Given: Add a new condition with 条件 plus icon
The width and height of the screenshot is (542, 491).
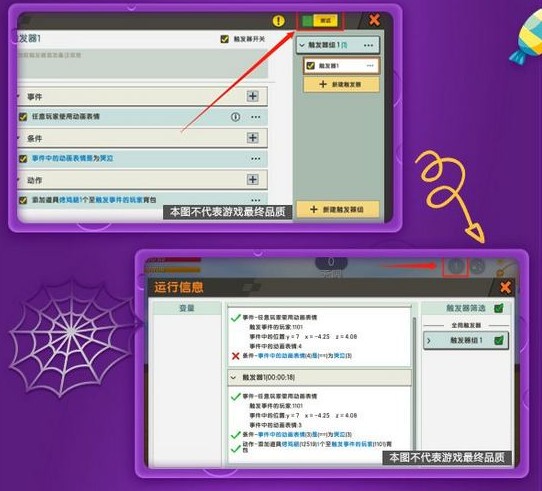Looking at the screenshot, I should coord(253,138).
